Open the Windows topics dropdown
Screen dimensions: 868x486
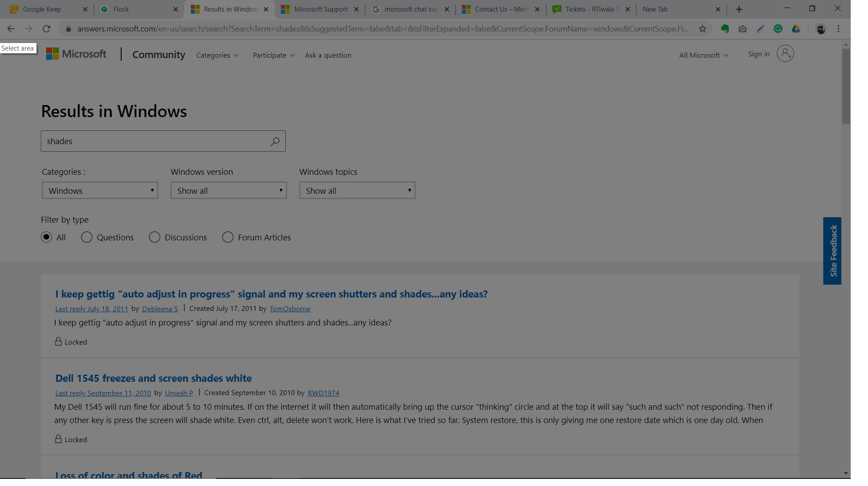[358, 191]
